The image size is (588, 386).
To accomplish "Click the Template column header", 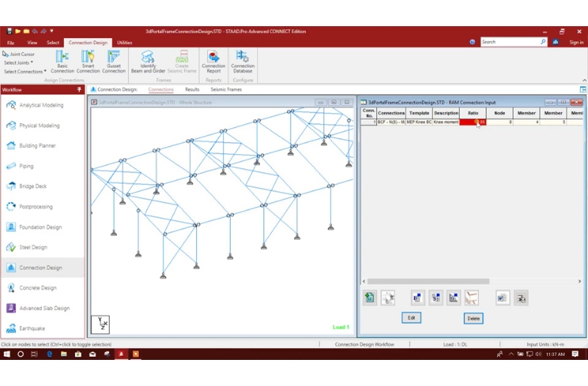I will [419, 113].
